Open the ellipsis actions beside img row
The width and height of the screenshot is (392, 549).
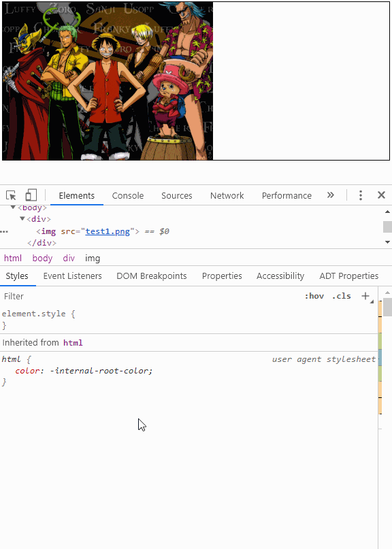point(4,231)
